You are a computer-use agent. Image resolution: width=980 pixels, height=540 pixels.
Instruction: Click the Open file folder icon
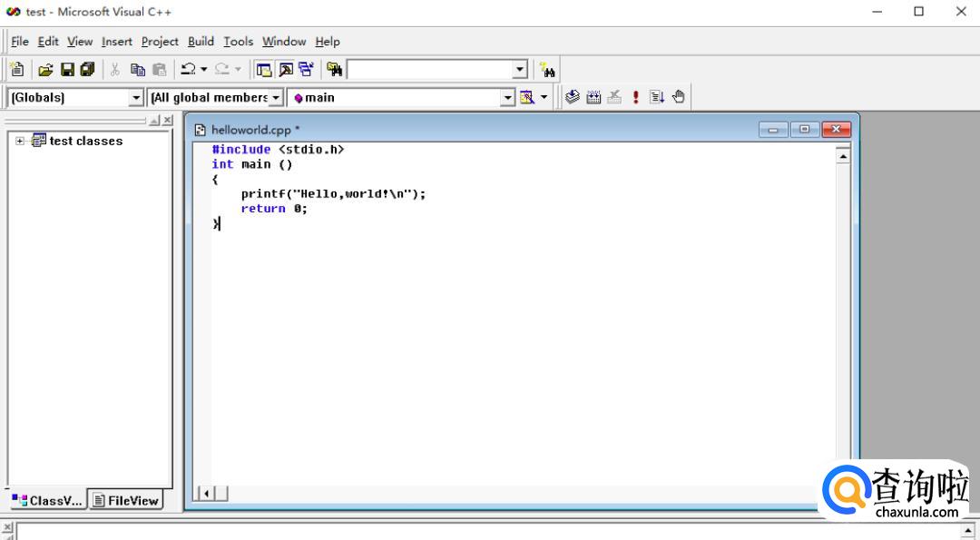click(45, 69)
